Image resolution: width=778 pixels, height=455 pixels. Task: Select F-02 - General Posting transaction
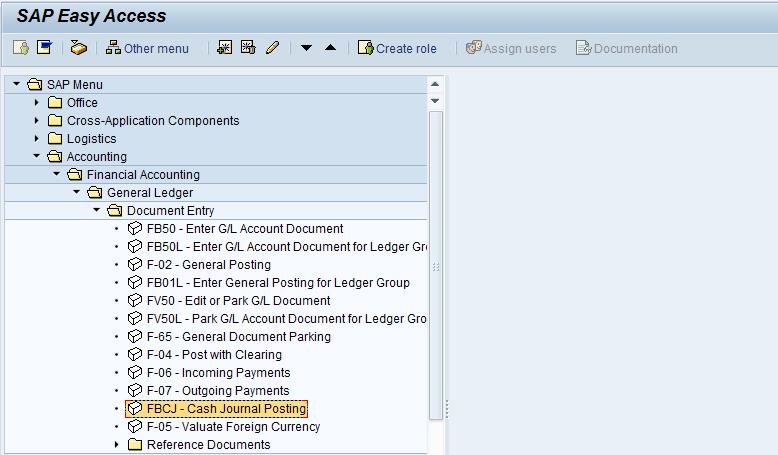coord(208,265)
